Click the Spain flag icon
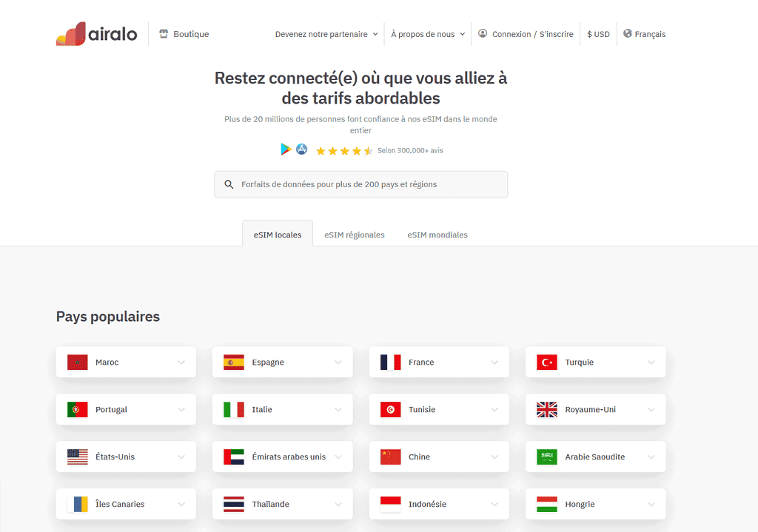The image size is (758, 532). coord(233,362)
